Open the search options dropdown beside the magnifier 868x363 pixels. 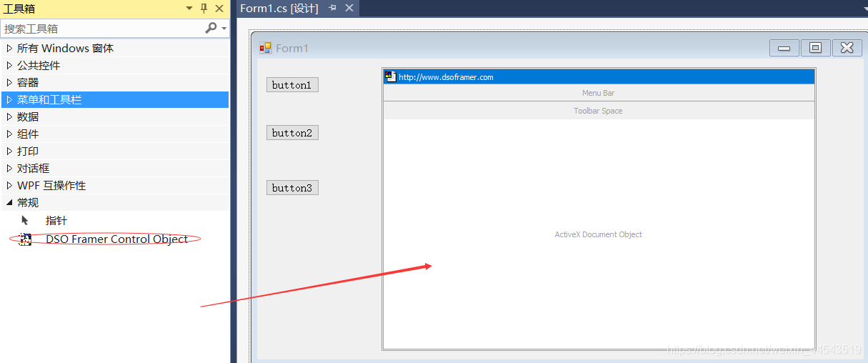[224, 29]
